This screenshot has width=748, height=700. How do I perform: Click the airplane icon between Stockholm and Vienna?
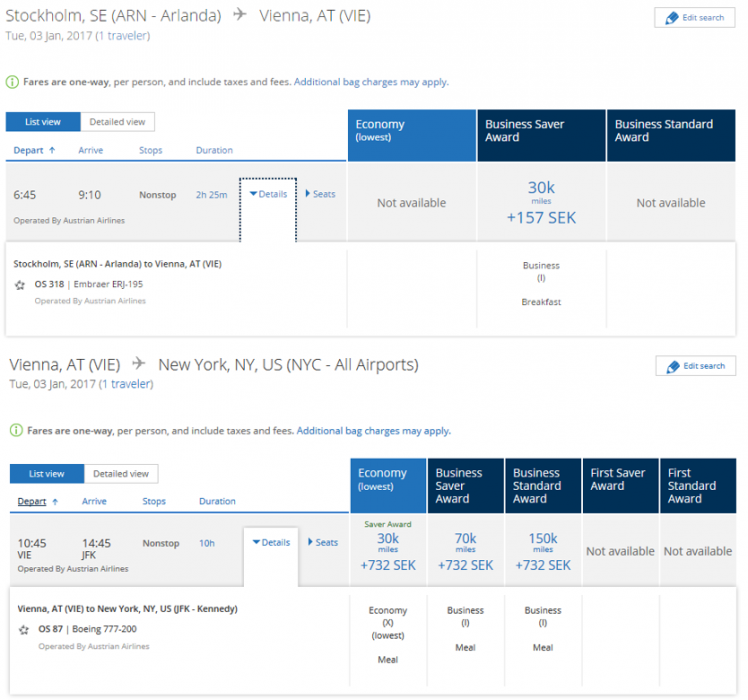240,14
